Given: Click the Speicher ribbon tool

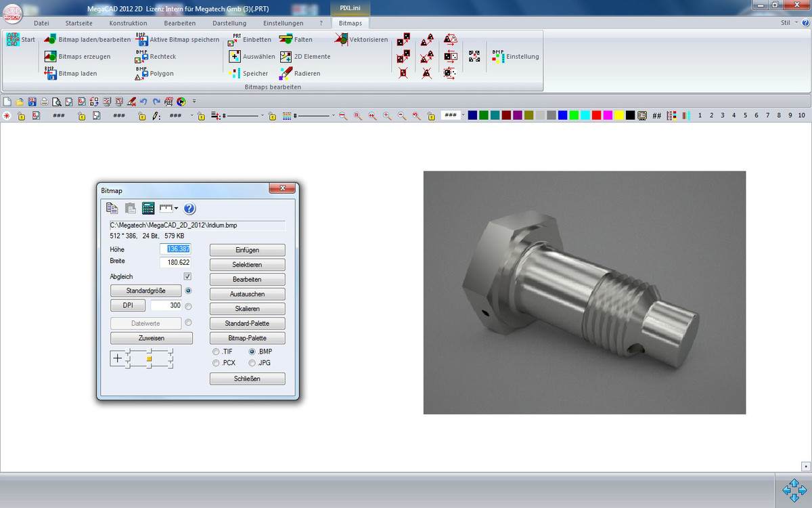Looking at the screenshot, I should click(x=249, y=73).
